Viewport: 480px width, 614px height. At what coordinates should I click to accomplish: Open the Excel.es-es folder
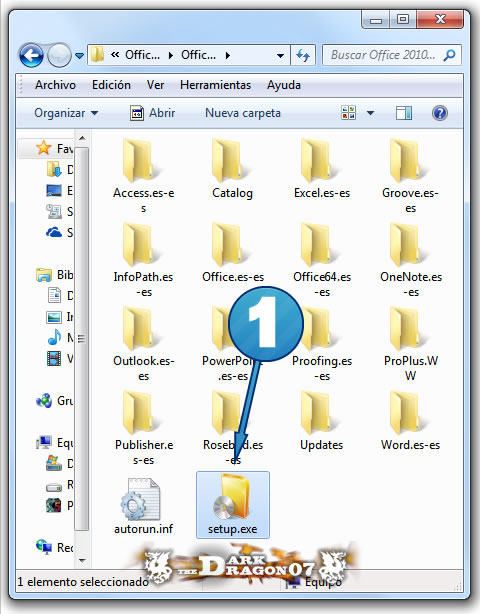tap(322, 169)
